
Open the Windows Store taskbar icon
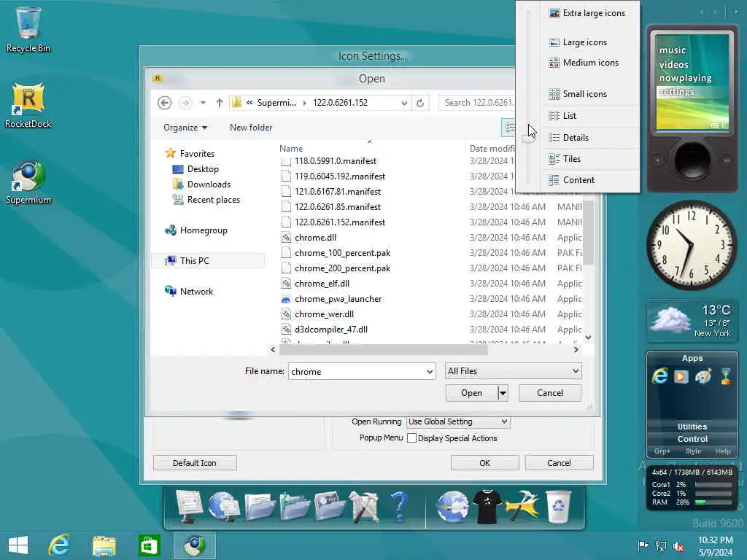pyautogui.click(x=149, y=545)
